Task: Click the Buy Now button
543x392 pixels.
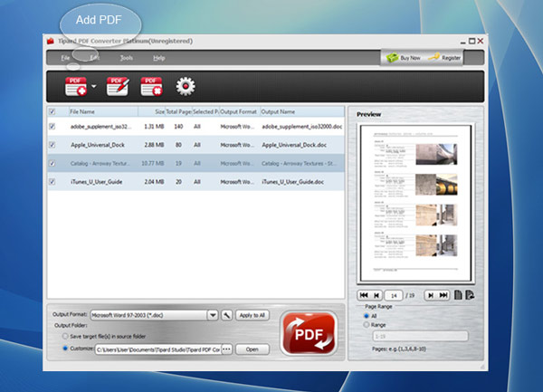Action: pos(404,58)
